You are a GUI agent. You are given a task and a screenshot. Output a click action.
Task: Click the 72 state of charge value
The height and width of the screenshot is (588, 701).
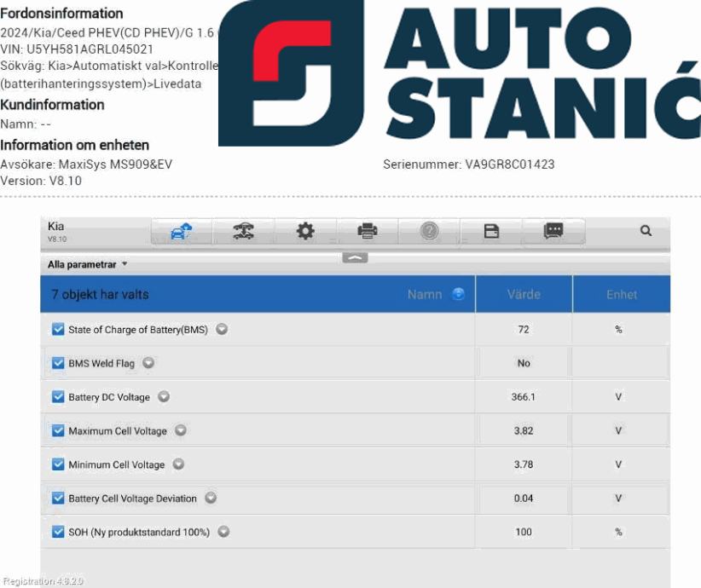coord(524,329)
